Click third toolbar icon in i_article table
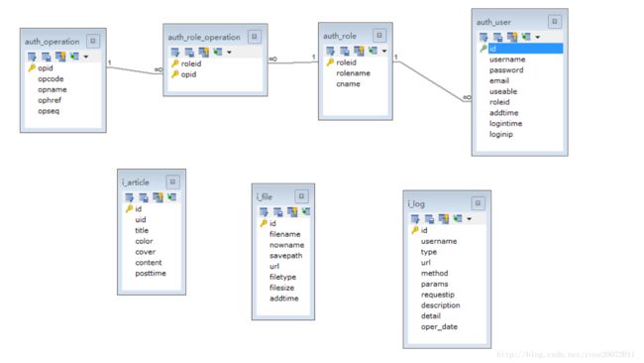 click(x=158, y=197)
